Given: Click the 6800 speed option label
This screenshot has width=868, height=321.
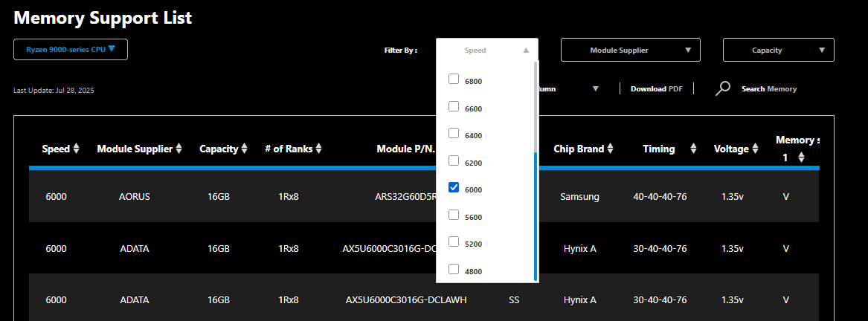Looking at the screenshot, I should [474, 81].
